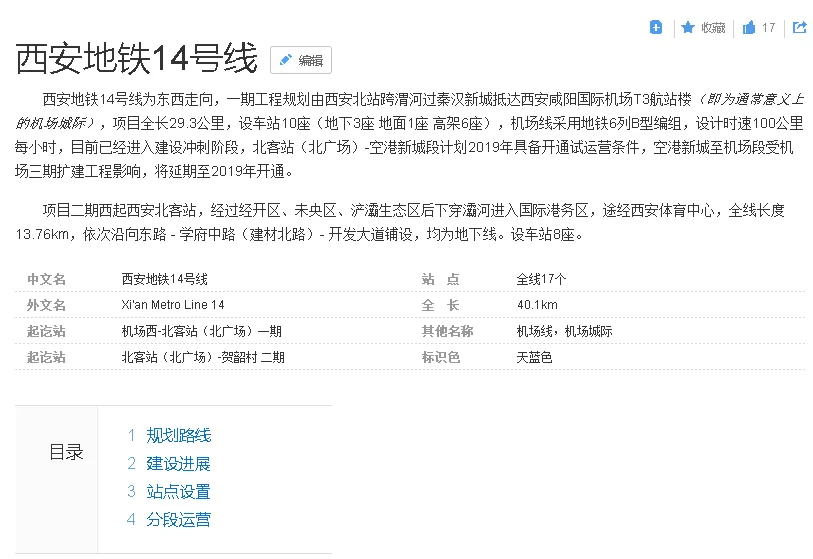Click the 全长 field label

click(x=441, y=305)
